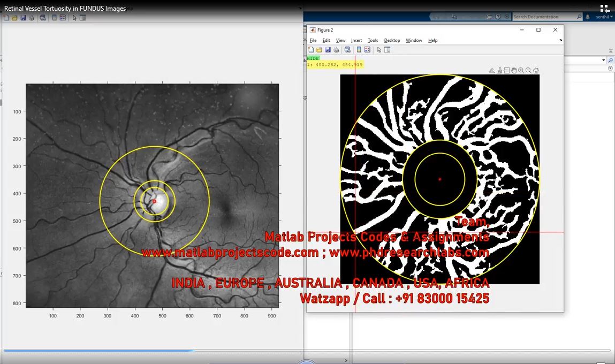Viewport: 615px width, 364px height.
Task: Click the Data Tips axes tool
Action: pyautogui.click(x=506, y=70)
